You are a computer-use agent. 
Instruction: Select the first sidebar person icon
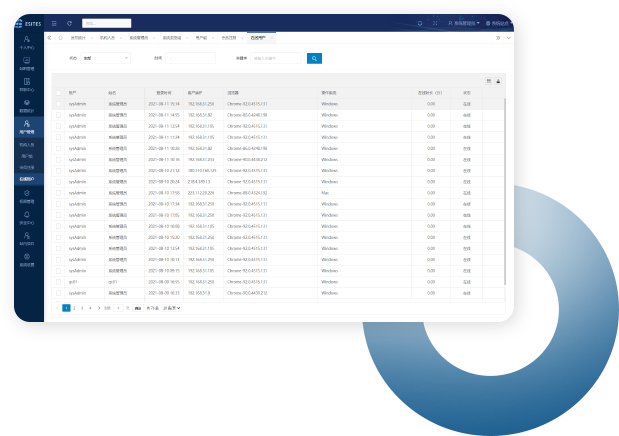(x=26, y=42)
